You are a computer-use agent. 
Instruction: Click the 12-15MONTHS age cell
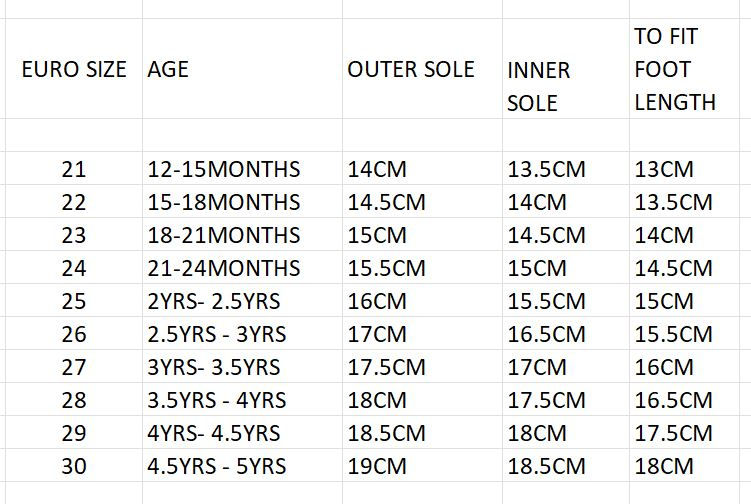242,169
